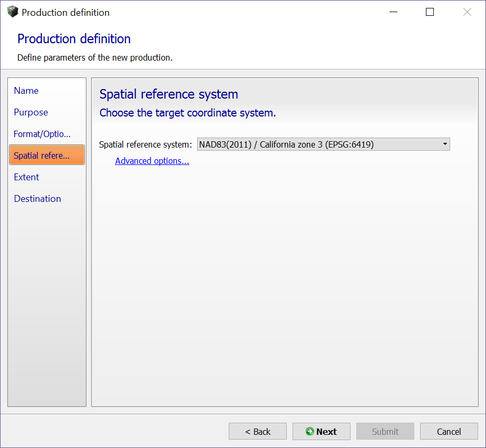Click the 'Choose the target coordinate system' subtitle
The height and width of the screenshot is (448, 486).
click(x=188, y=113)
